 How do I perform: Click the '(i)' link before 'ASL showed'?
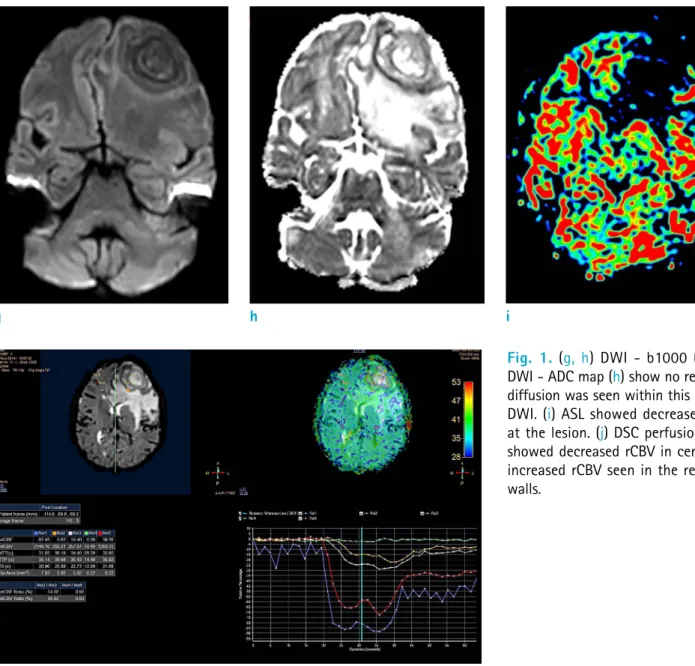point(550,414)
